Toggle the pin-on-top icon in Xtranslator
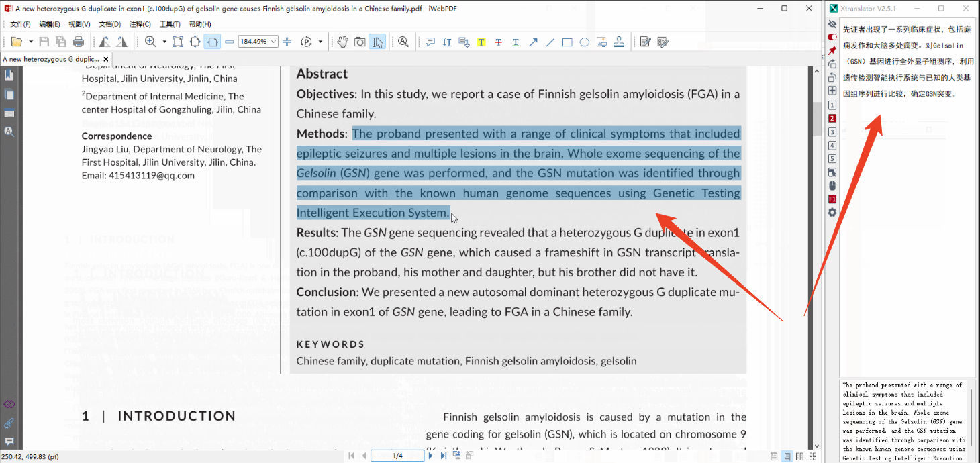Viewport: 980px width, 463px height. (832, 50)
